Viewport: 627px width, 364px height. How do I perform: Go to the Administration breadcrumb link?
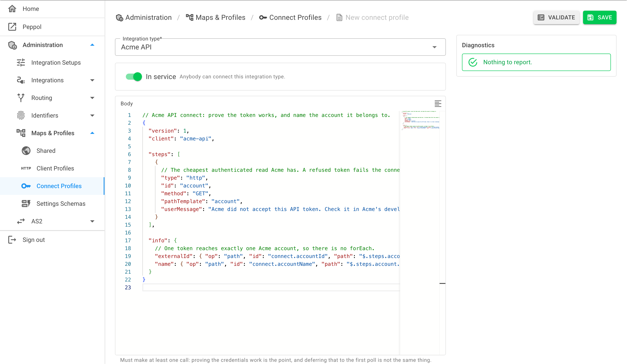point(143,17)
